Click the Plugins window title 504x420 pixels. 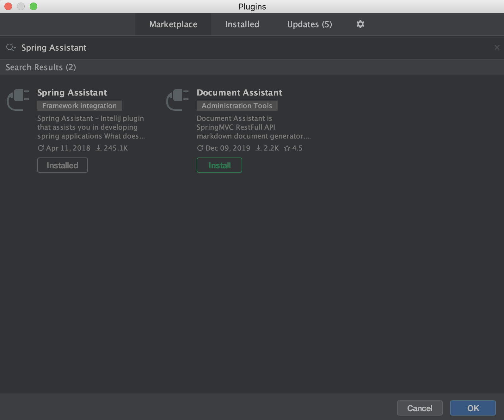click(x=252, y=7)
